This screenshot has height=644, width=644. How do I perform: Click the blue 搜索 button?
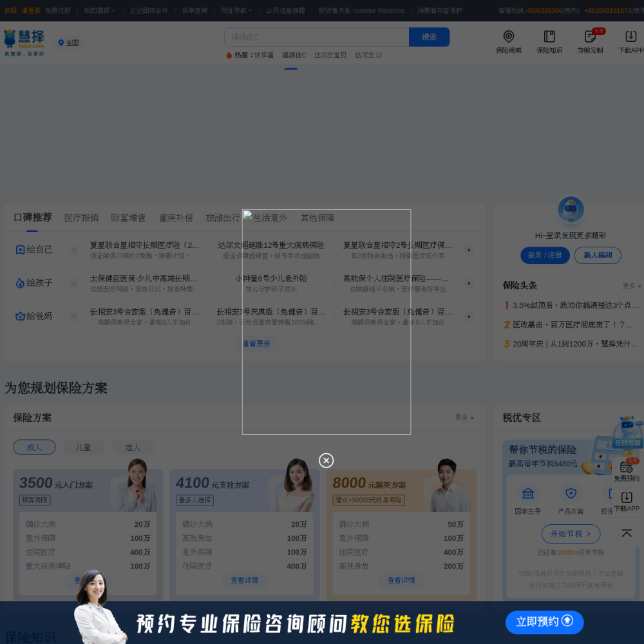tap(429, 37)
